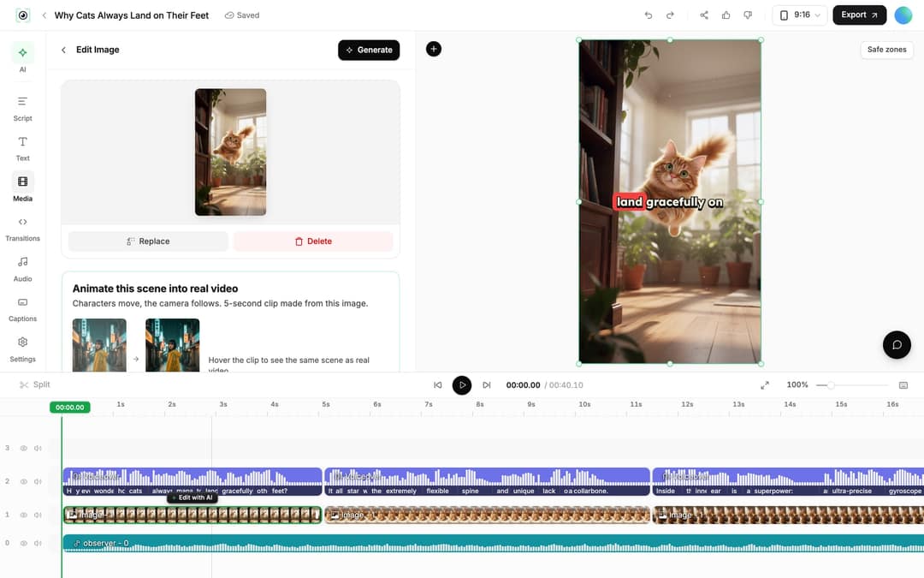
Task: Click the second animate example thumbnail
Action: (172, 345)
